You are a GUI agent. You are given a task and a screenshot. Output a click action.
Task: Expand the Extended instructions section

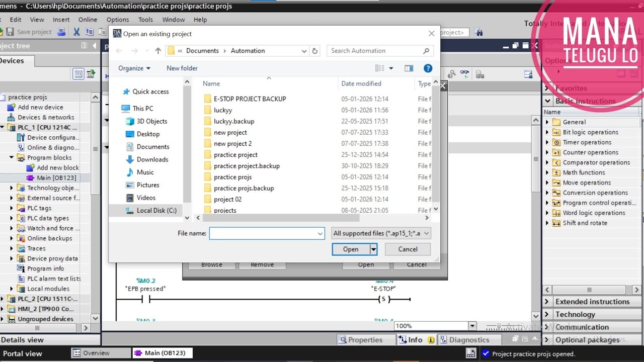click(547, 302)
